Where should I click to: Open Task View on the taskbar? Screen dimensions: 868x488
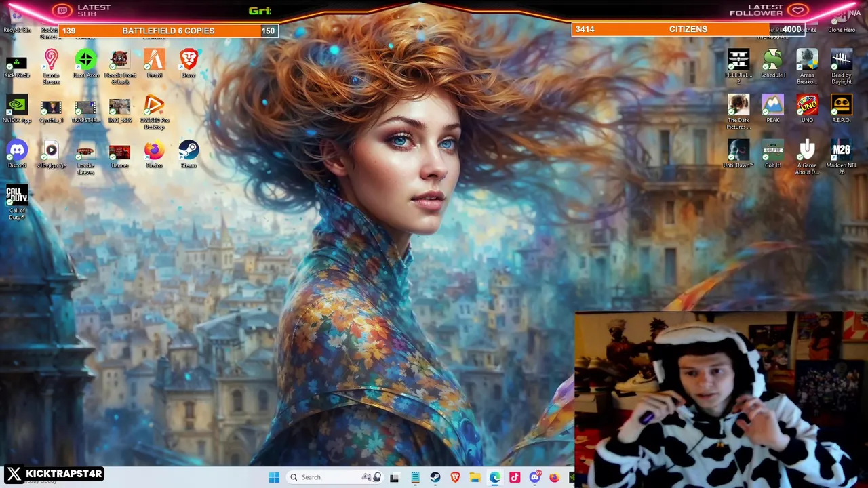pyautogui.click(x=395, y=477)
